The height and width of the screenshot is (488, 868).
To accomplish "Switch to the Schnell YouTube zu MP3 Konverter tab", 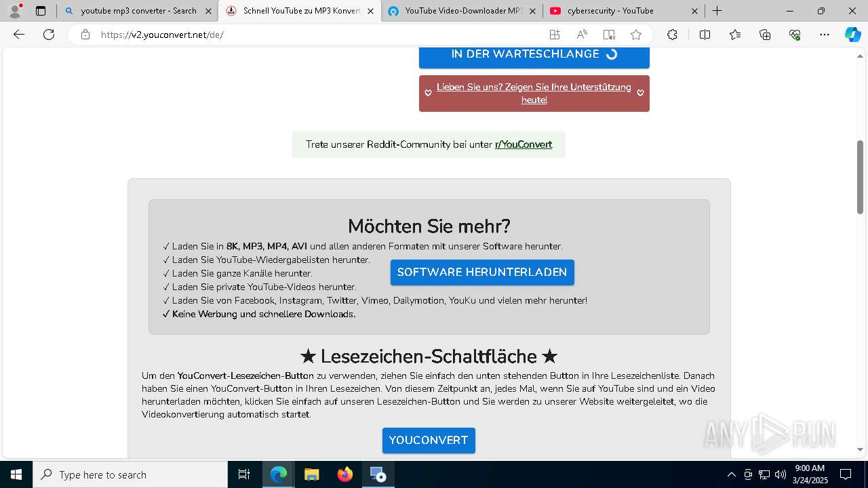I will coord(300,11).
